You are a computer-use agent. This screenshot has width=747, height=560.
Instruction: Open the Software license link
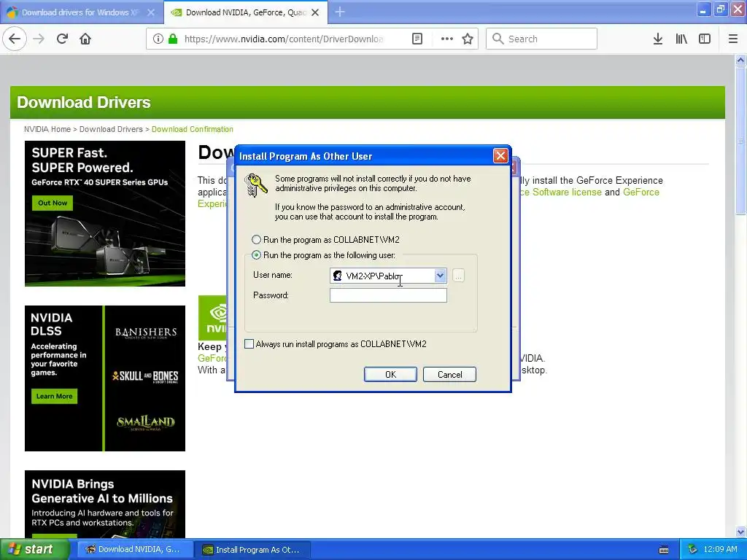click(567, 192)
